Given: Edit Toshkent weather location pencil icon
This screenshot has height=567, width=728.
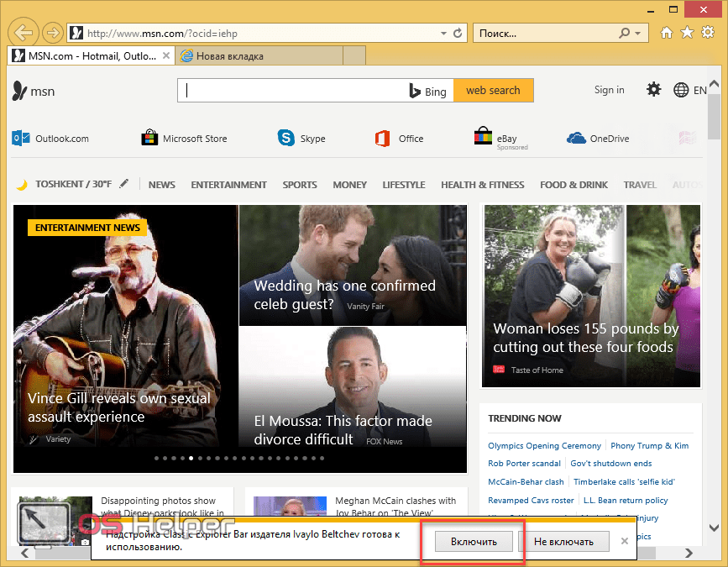Looking at the screenshot, I should pos(124,184).
